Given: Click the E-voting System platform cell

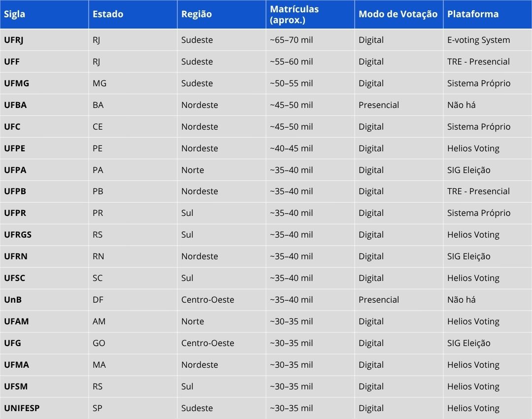Looking at the screenshot, I should pos(478,40).
